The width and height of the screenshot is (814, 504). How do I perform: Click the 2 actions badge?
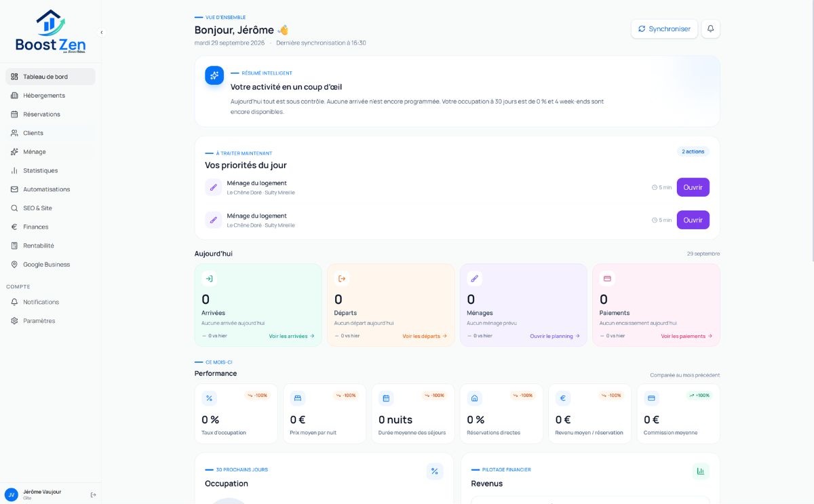click(x=693, y=152)
